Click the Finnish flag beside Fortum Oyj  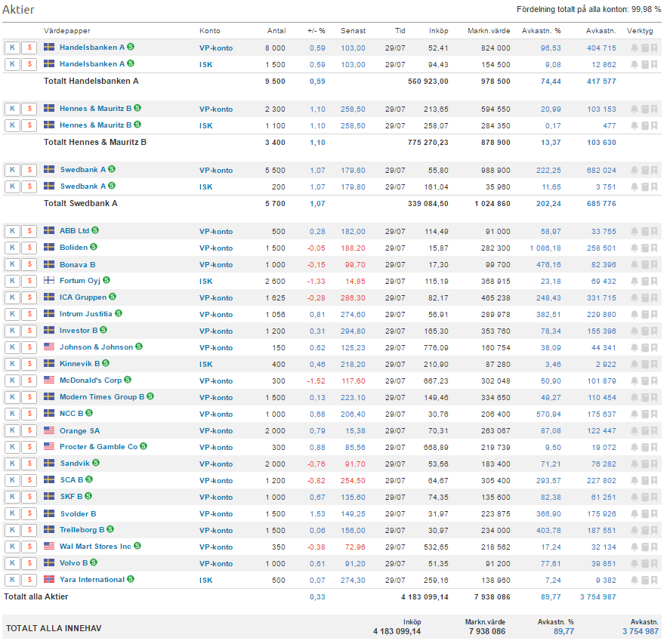coord(49,280)
